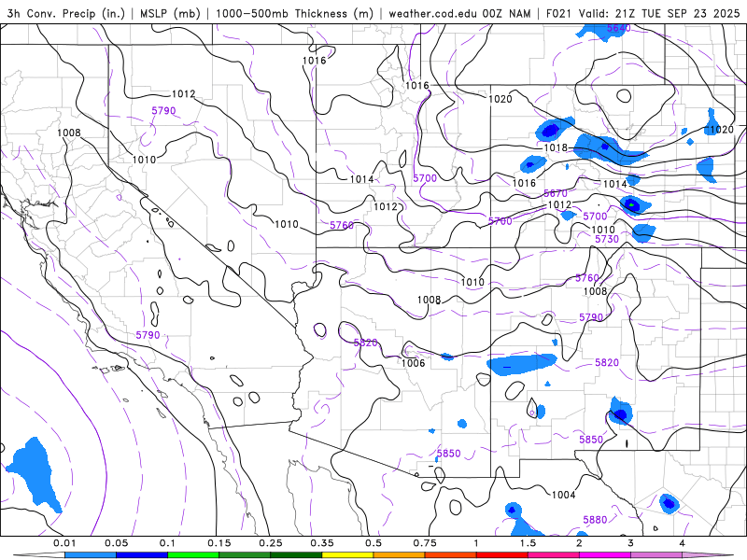Click the '0.01' legend value
This screenshot has width=747, height=560.
64,543
